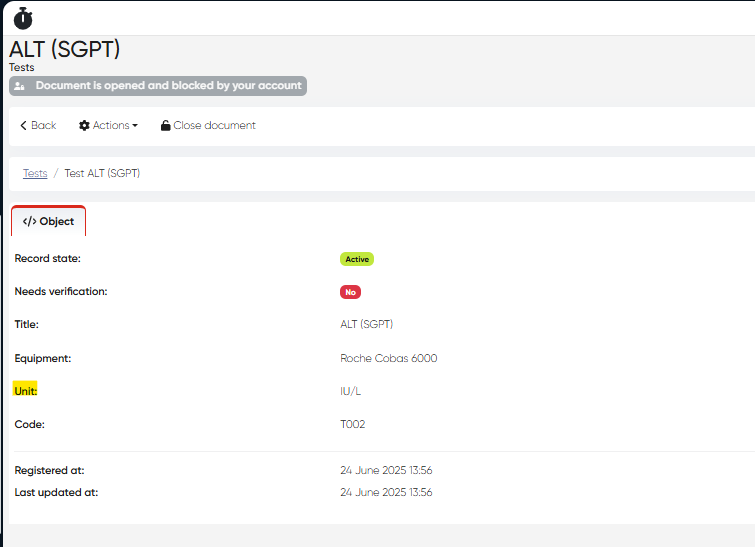755x547 pixels.
Task: Click the Test ALT (SGPT) breadcrumb item
Action: click(x=102, y=173)
